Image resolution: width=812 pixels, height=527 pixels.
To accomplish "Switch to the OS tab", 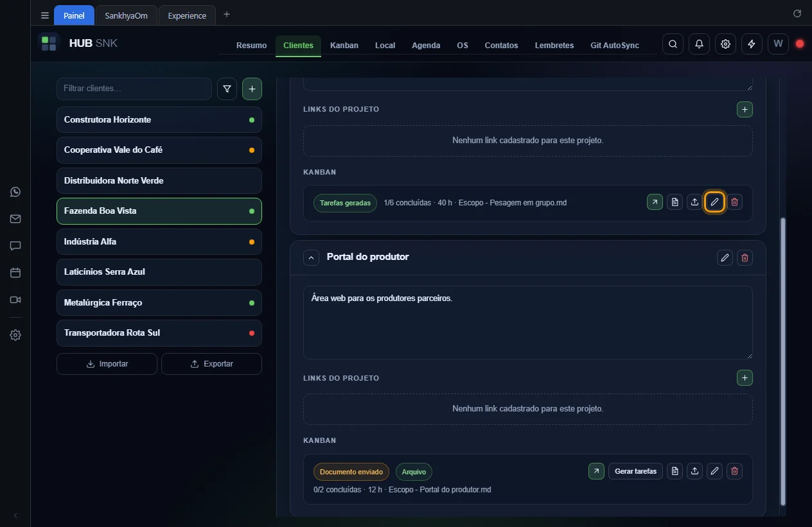I will tap(463, 46).
